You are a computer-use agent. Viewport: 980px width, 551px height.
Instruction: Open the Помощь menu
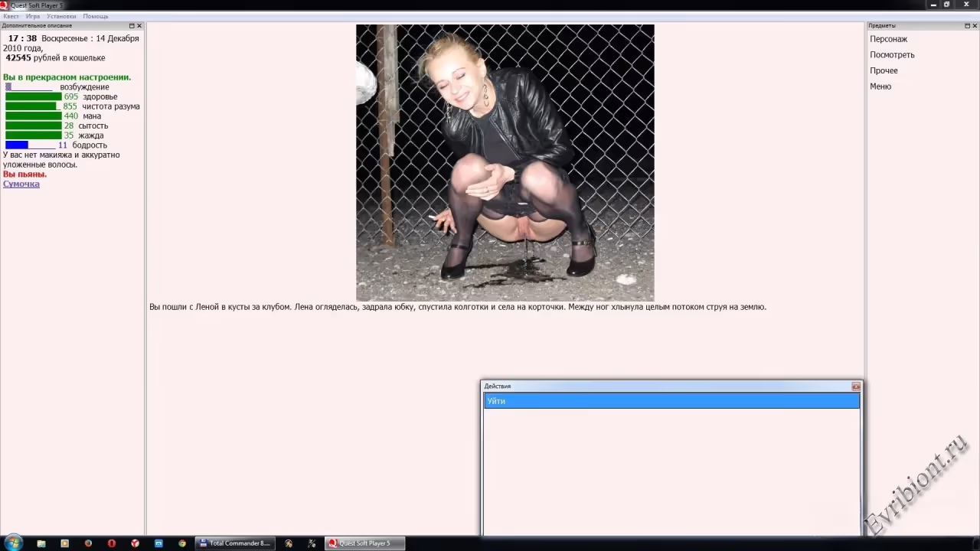click(96, 16)
